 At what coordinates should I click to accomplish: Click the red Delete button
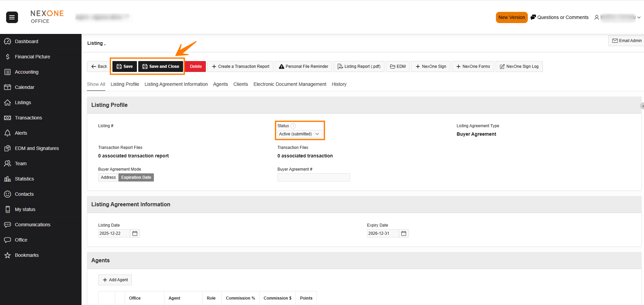coord(196,66)
